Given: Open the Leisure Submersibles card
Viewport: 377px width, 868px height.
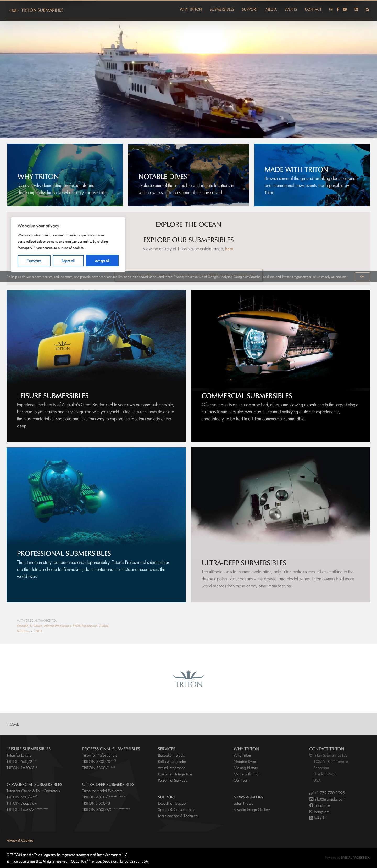Looking at the screenshot, I should [x=96, y=366].
